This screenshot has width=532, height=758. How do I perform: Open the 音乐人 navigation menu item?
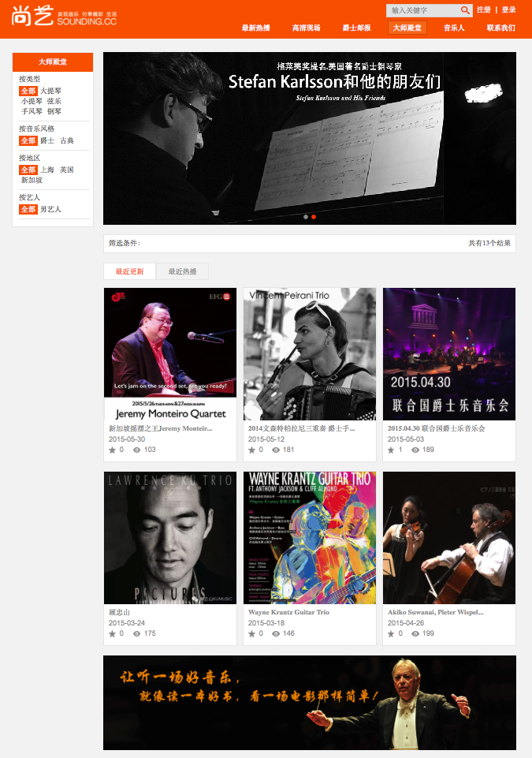coord(454,28)
